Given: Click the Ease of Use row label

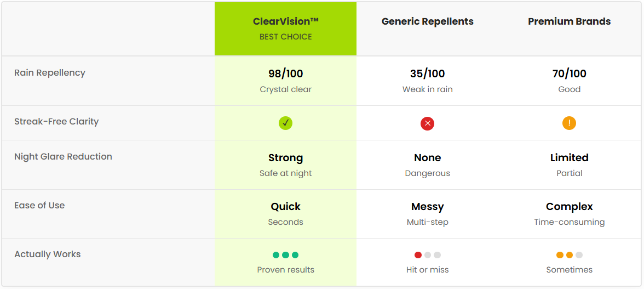Looking at the screenshot, I should click(39, 206).
